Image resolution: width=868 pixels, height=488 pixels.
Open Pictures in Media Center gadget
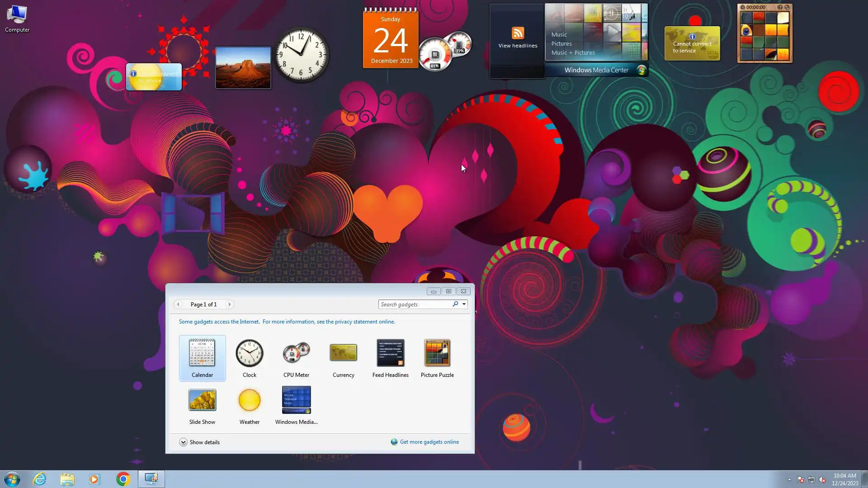click(561, 44)
